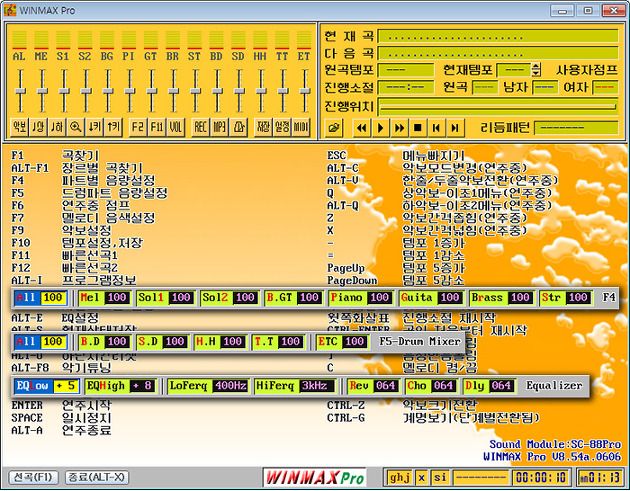Click the 현재곡 current song display field
This screenshot has height=491, width=630.
click(498, 37)
